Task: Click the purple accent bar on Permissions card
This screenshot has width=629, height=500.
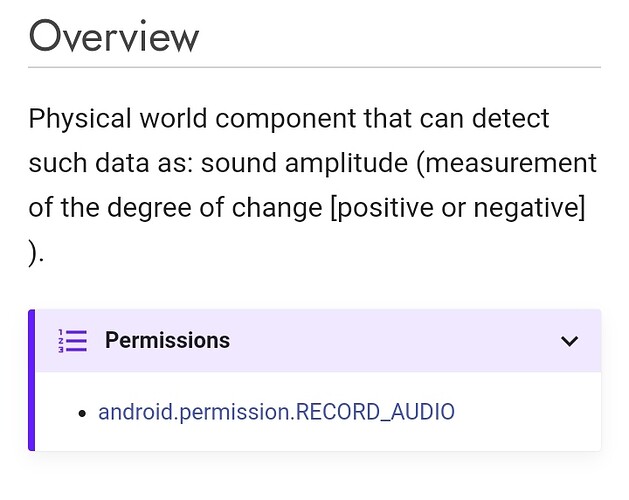Action: pos(31,380)
